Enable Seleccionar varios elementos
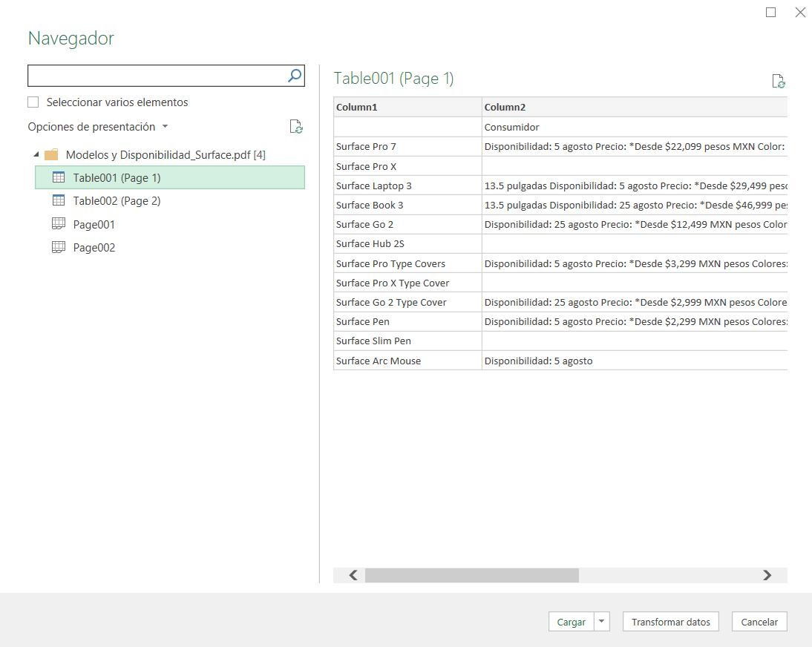 (x=33, y=102)
